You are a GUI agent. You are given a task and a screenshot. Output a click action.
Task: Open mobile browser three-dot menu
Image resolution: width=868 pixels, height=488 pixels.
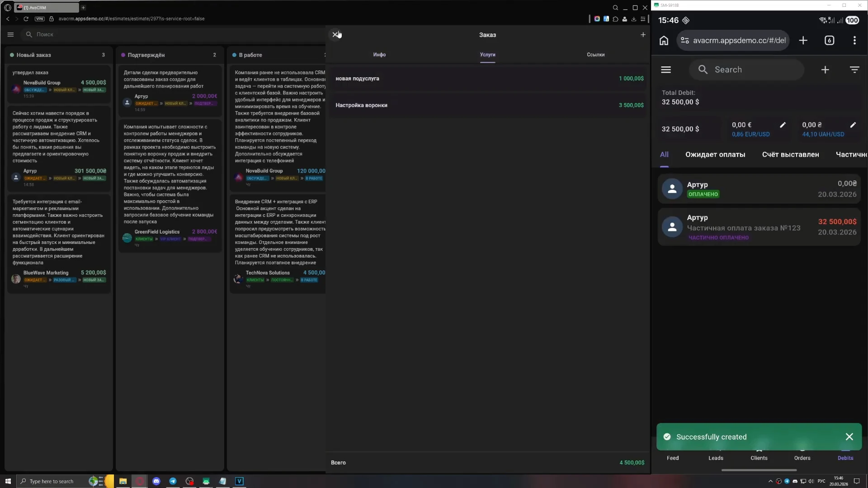854,41
